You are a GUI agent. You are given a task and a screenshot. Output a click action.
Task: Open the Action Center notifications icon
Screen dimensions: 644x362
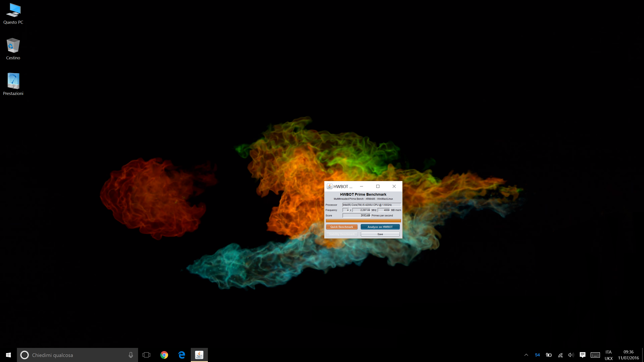coord(582,355)
